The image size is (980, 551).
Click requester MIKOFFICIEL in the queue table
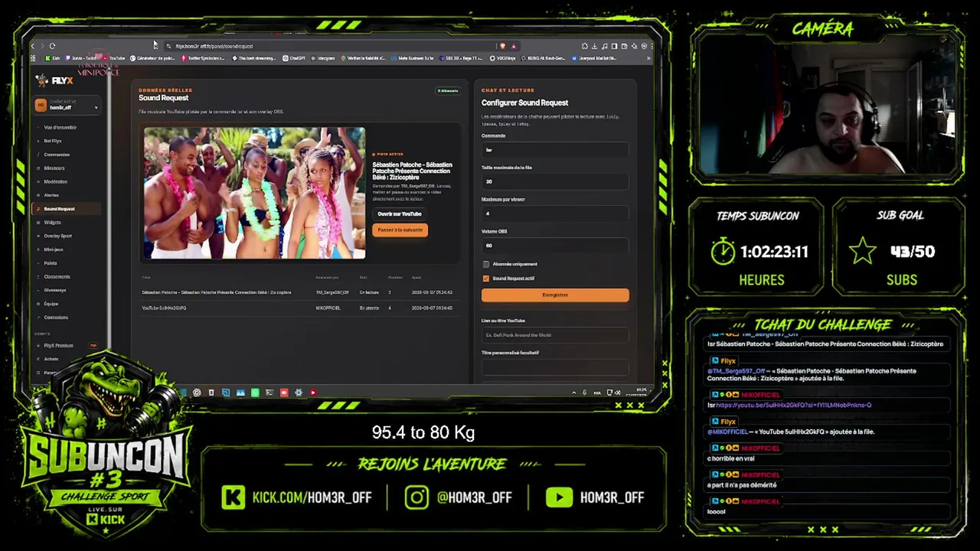[x=328, y=308]
